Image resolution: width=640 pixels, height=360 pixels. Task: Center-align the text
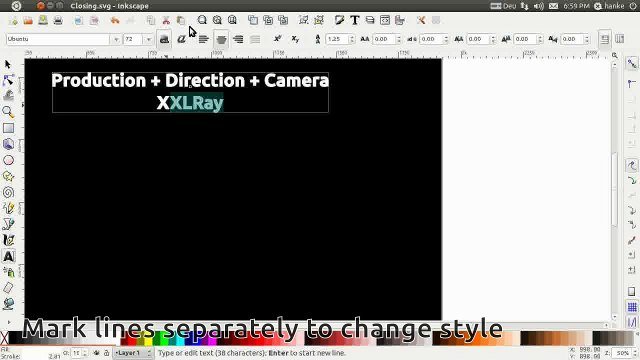221,39
